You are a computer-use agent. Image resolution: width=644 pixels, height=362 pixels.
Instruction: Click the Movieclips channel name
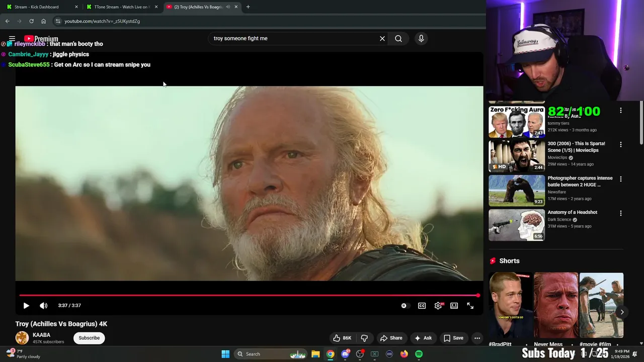pyautogui.click(x=557, y=157)
